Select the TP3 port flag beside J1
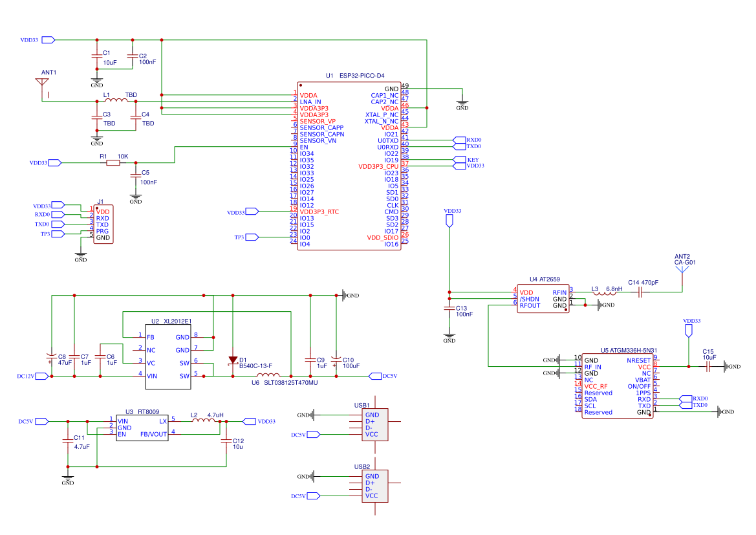This screenshot has height=535, width=756. click(58, 234)
